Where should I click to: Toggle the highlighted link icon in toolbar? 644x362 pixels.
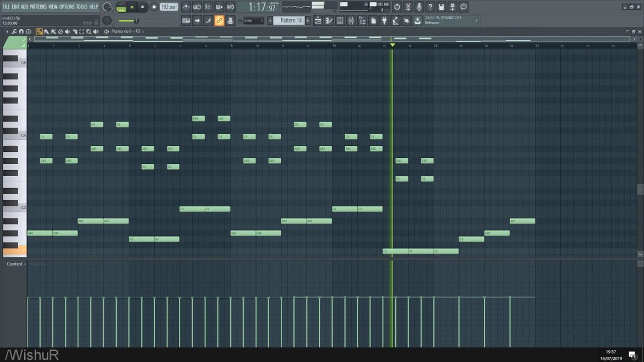click(x=219, y=20)
